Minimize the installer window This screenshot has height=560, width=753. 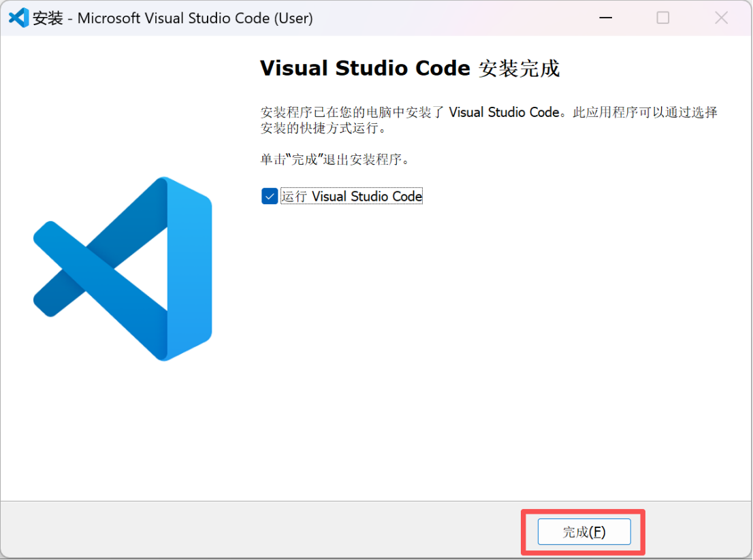605,18
